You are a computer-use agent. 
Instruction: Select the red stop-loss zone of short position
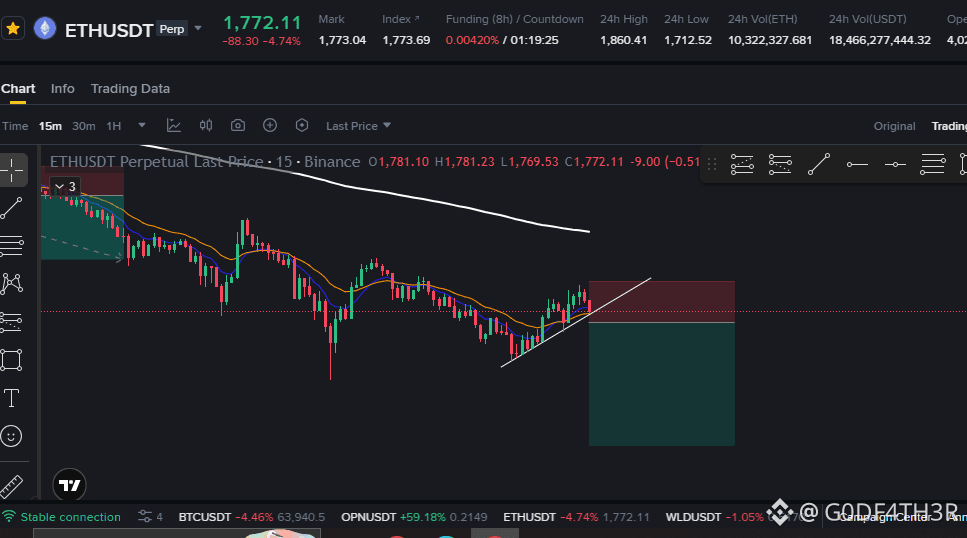662,302
